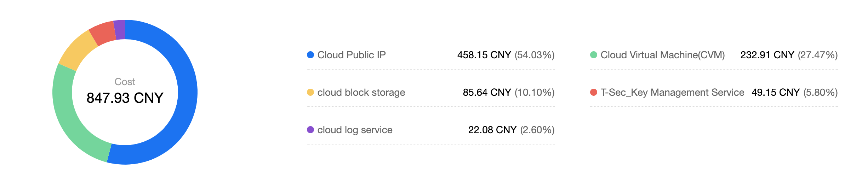This screenshot has width=868, height=183.
Task: Click the 85.64 CNY cost value
Action: (x=487, y=92)
